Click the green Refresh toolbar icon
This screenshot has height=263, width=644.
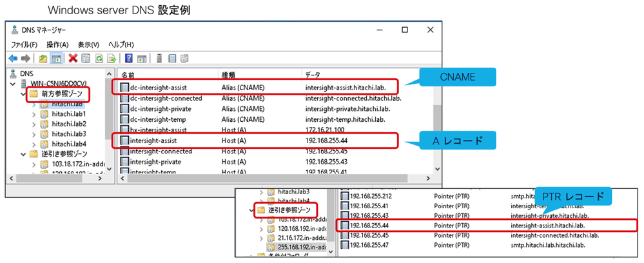tap(99, 59)
